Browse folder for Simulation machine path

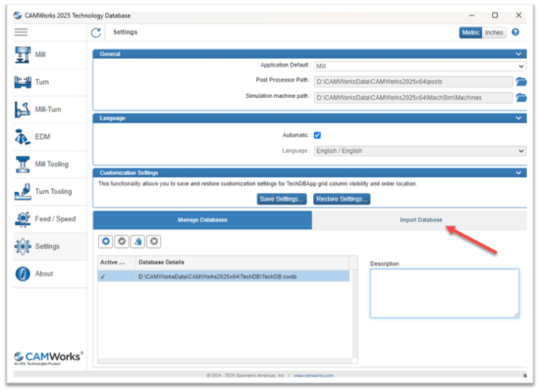pos(521,98)
